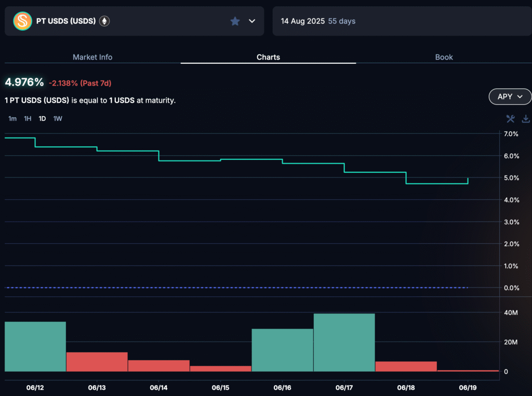Expand the market selector chevron

pos(252,21)
